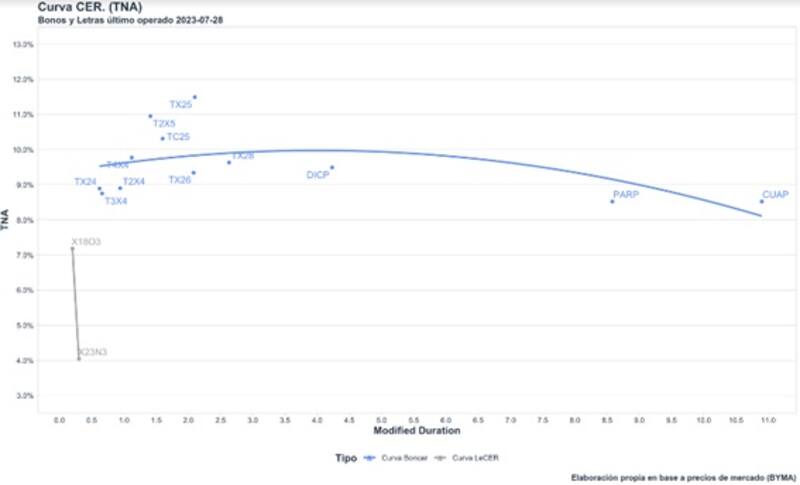Click the Modified Duration axis title
Viewport: 800px width, 485px height.
(416, 431)
